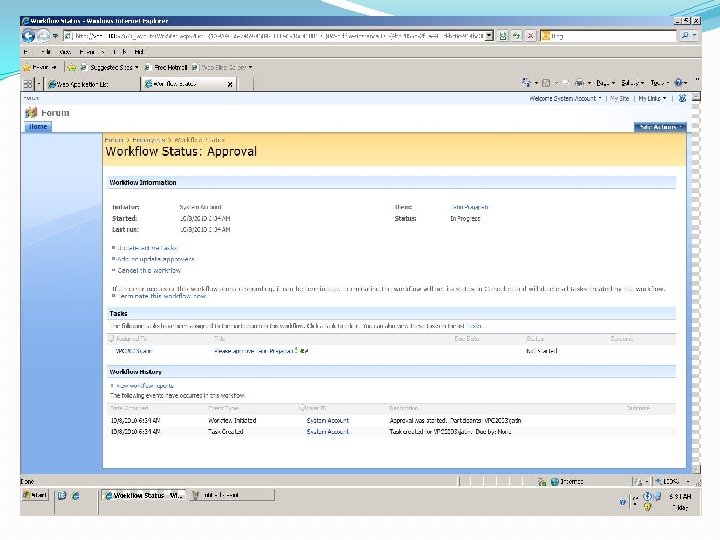Select the Home navigation tab

point(38,127)
